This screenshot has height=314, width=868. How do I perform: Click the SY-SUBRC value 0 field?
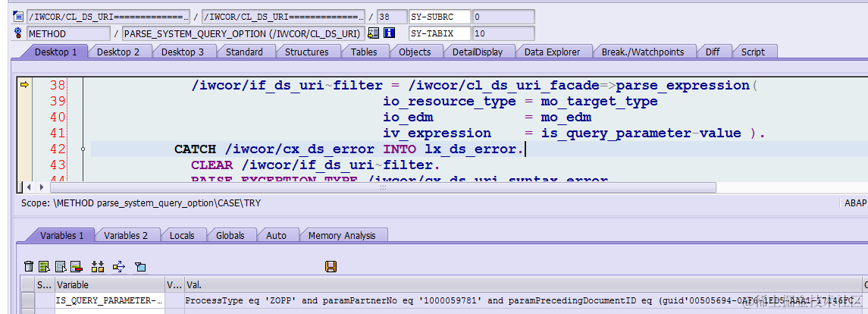tap(503, 17)
